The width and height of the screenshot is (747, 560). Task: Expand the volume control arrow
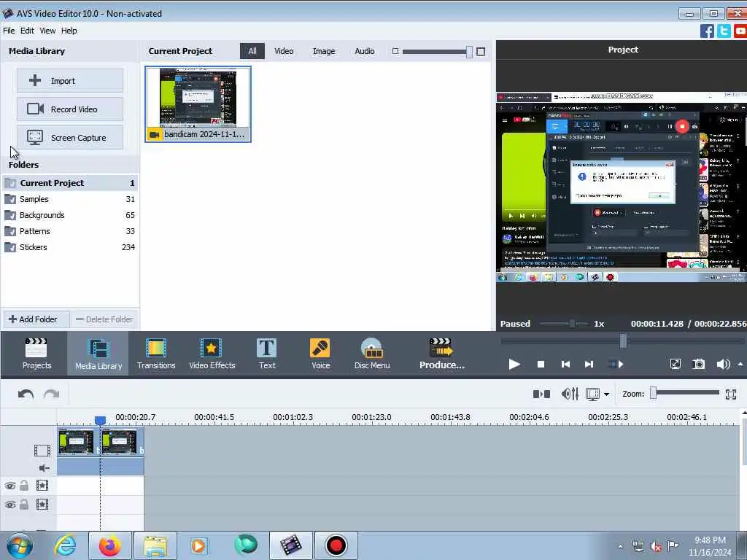740,365
